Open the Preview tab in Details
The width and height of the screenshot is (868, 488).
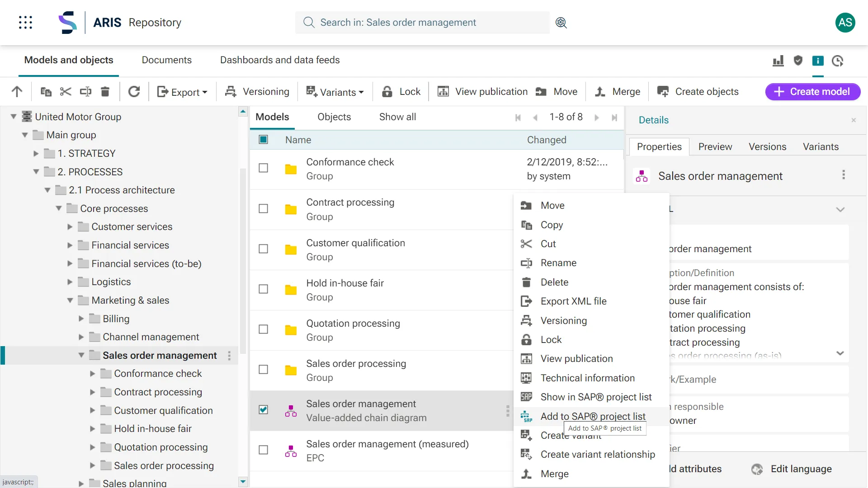pyautogui.click(x=715, y=147)
